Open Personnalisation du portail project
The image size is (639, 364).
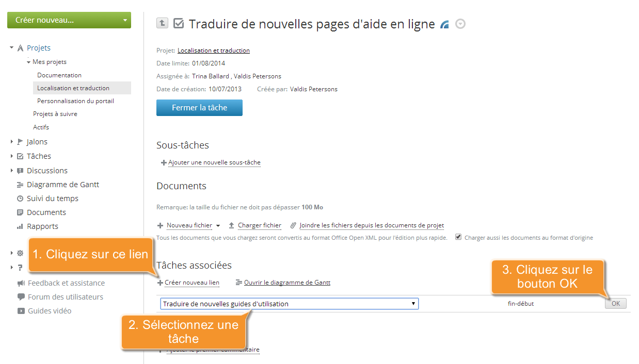coord(75,101)
